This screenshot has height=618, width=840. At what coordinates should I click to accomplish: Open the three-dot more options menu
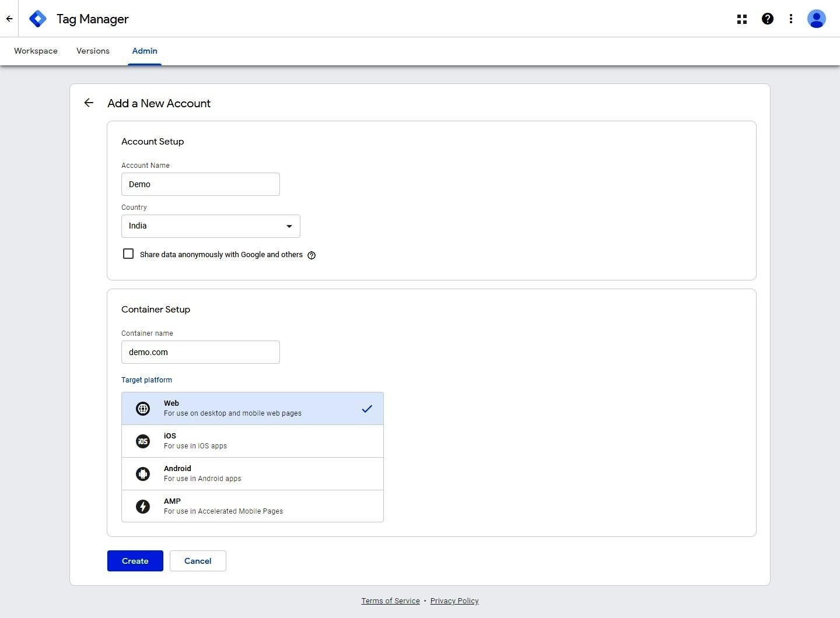point(791,19)
